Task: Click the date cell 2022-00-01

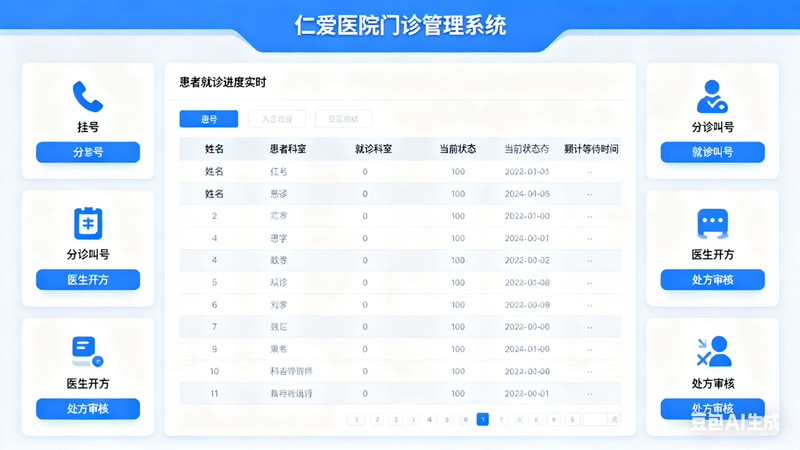Action: pos(527,393)
